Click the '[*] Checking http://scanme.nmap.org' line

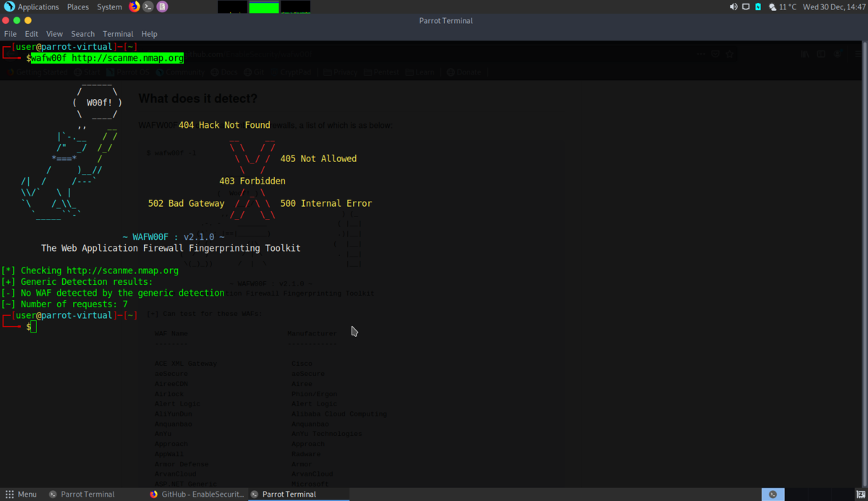[90, 271]
